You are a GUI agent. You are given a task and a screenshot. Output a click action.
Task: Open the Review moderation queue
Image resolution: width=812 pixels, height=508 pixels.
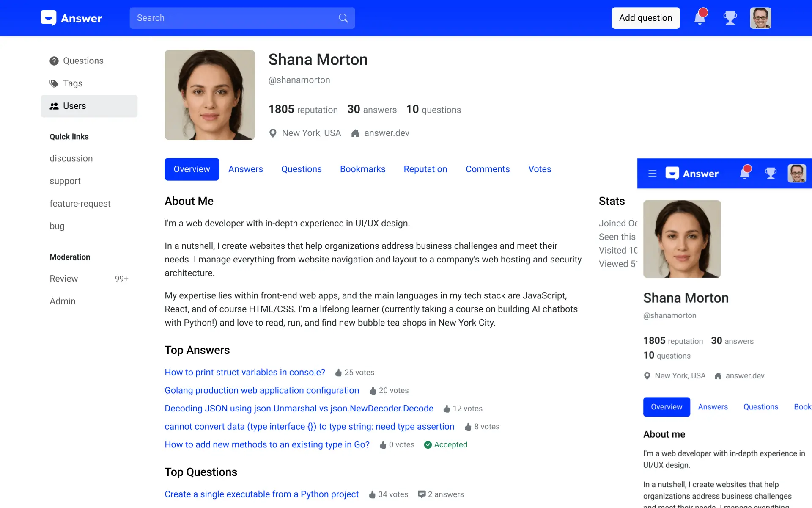pos(64,279)
